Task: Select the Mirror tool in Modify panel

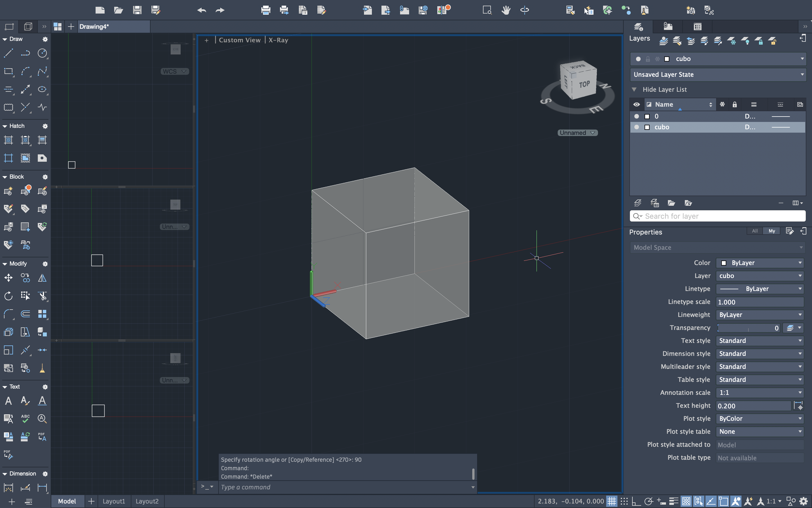Action: [42, 278]
